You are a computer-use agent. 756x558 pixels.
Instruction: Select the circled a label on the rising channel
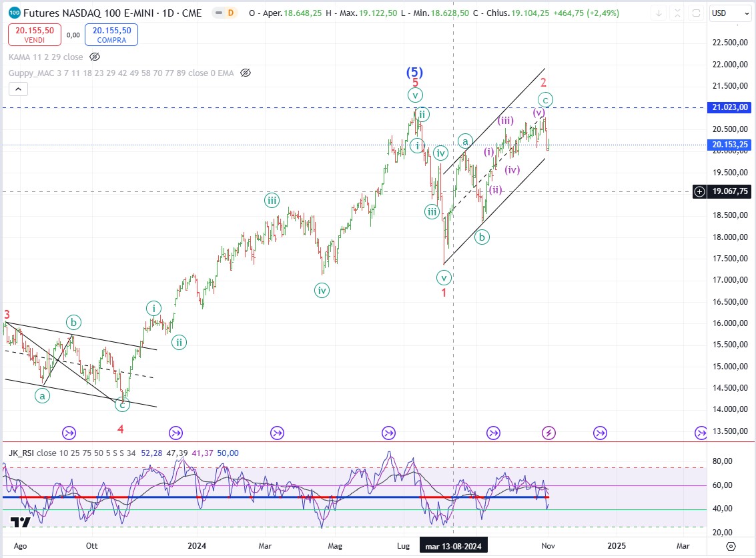pos(465,141)
